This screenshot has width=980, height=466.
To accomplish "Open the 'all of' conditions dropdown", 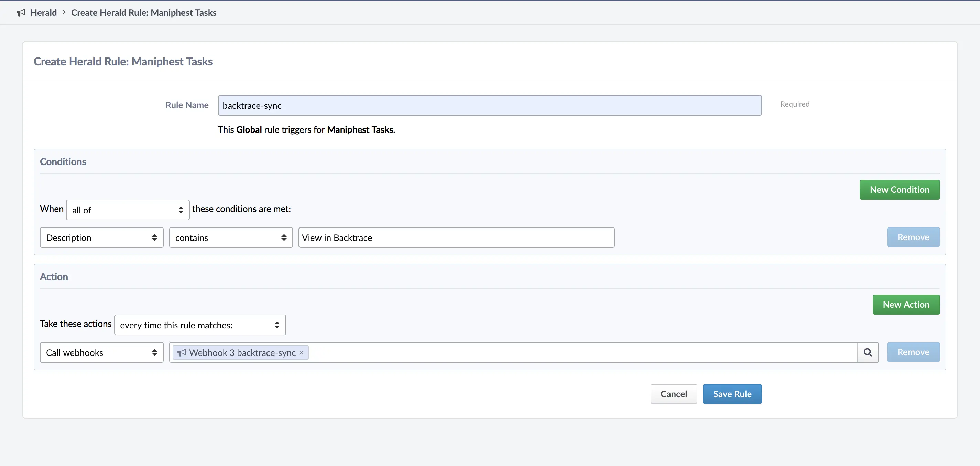I will pos(128,210).
